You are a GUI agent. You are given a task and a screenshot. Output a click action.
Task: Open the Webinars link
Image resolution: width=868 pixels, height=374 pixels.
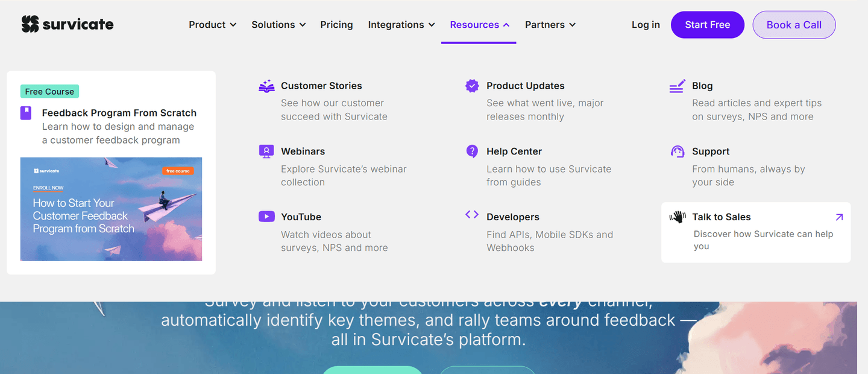pyautogui.click(x=303, y=151)
